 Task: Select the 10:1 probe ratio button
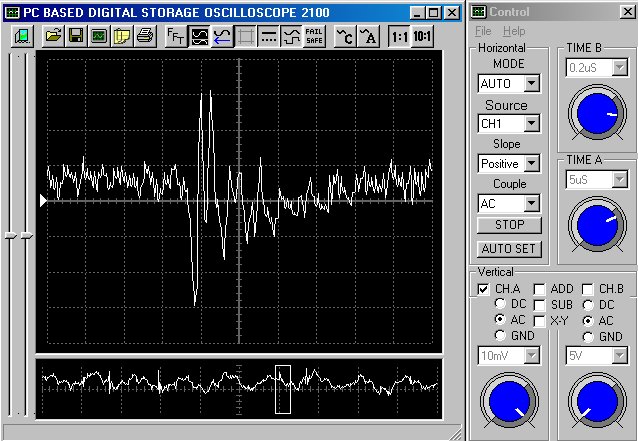coord(422,36)
